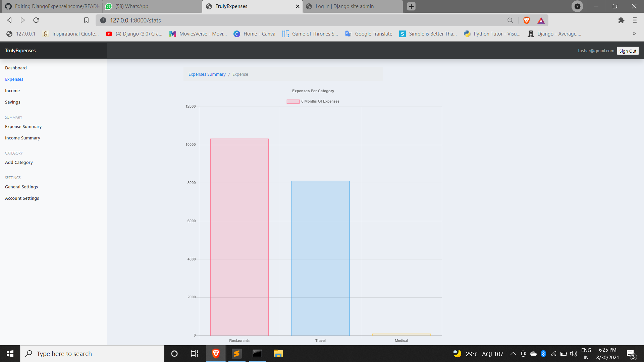
Task: Click the pink legend color swatch
Action: [x=292, y=101]
